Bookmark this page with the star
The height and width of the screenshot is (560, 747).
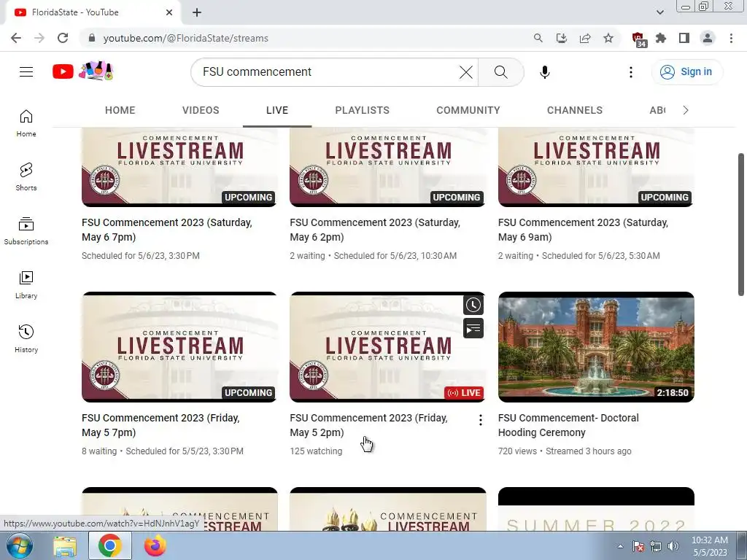pyautogui.click(x=608, y=38)
